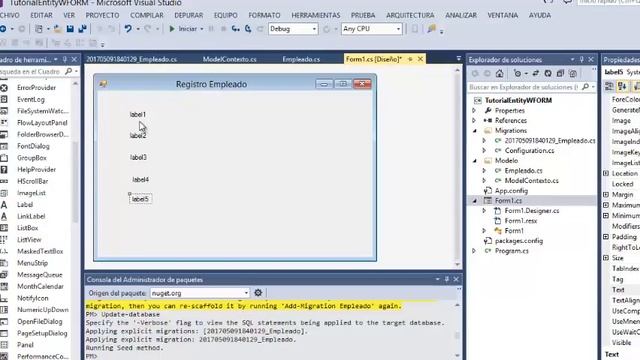Screen dimensions: 640x360
Task: Select the MonthCalendar control in Toolbox
Action: click(40, 287)
